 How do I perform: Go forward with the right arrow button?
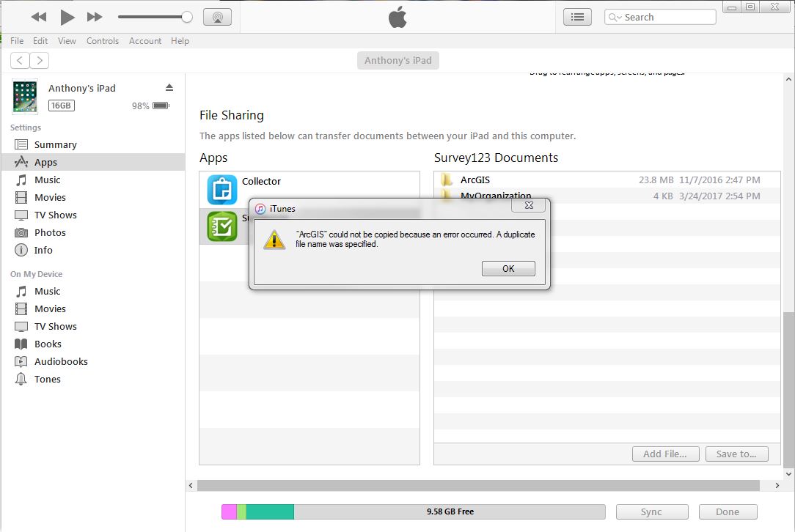point(39,60)
